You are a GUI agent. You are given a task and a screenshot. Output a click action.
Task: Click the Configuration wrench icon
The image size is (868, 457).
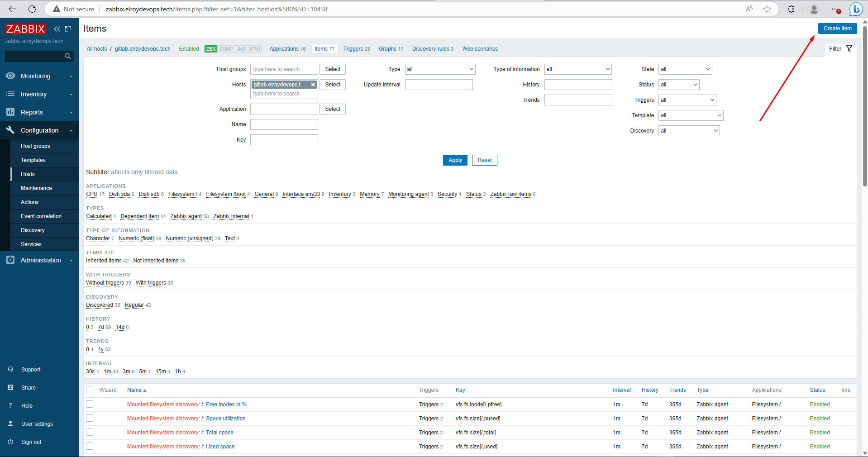(10, 130)
